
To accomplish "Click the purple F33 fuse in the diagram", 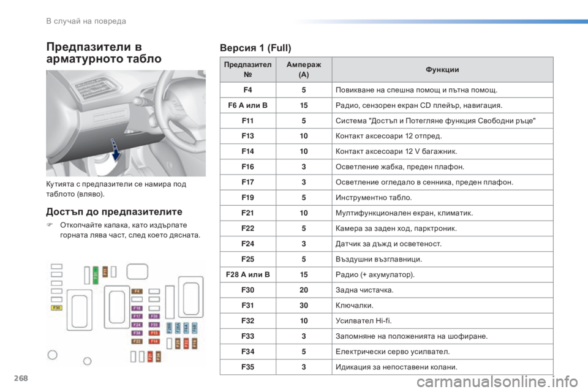I will (154, 325).
